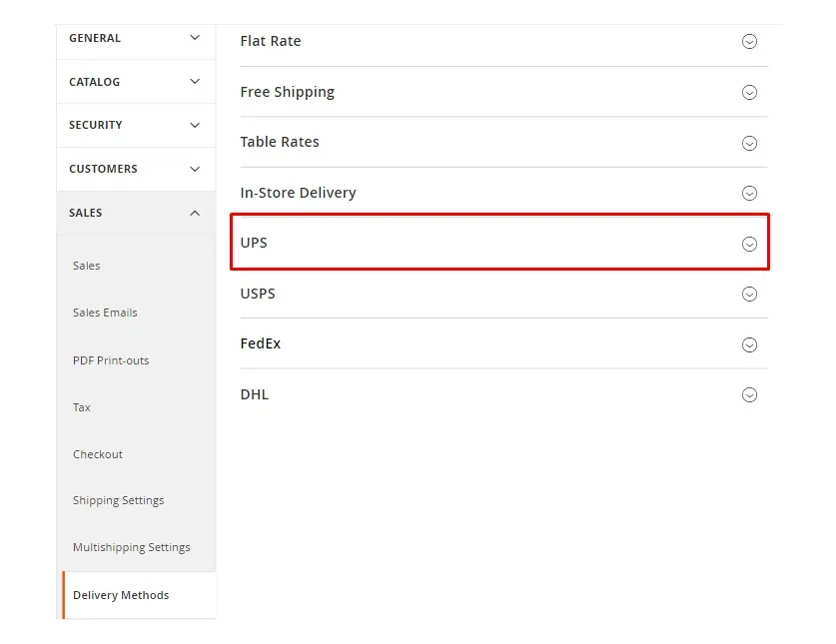The image size is (836, 644).
Task: Select the Delivery Methods menu item
Action: click(120, 595)
